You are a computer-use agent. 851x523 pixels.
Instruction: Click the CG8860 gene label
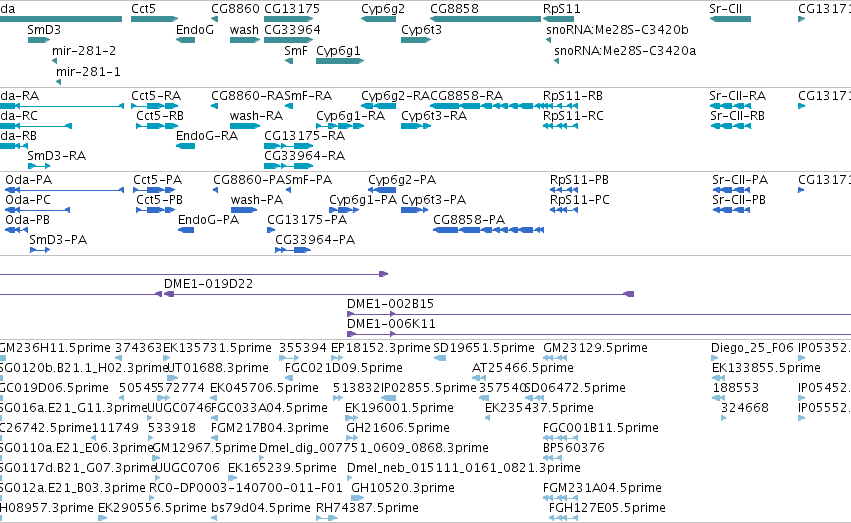pyautogui.click(x=236, y=9)
